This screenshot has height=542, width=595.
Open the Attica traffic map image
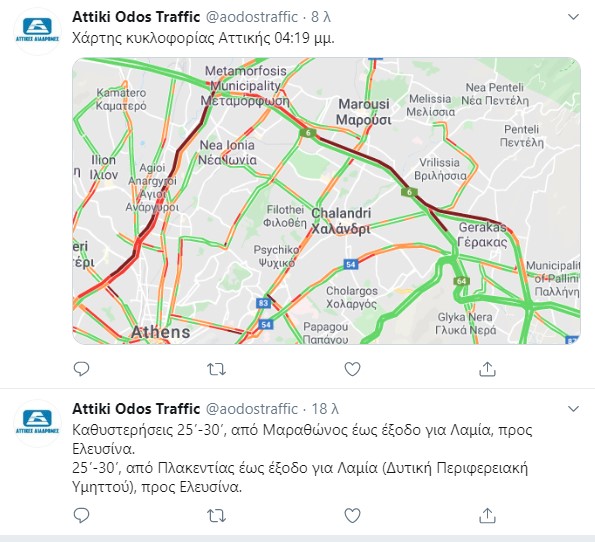326,201
